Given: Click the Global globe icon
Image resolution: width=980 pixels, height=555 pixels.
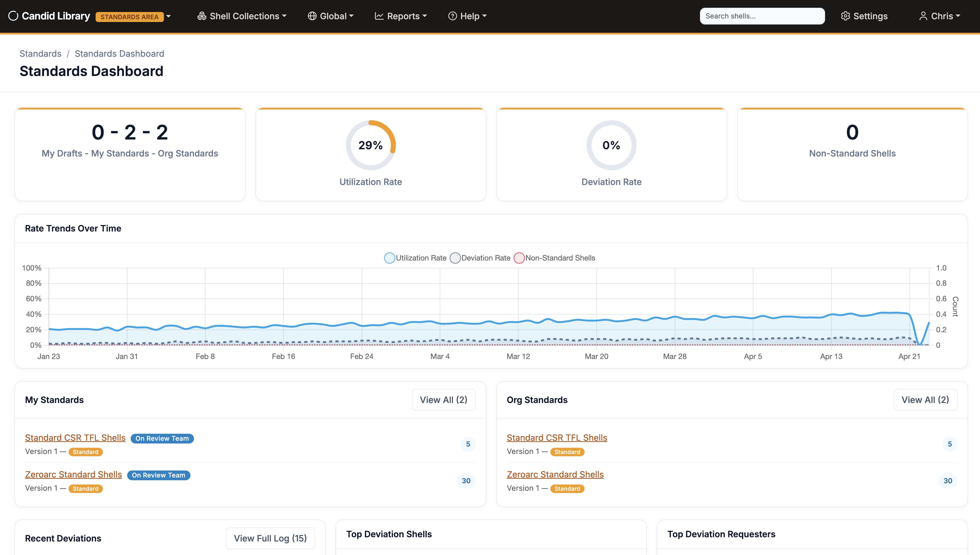Looking at the screenshot, I should [x=312, y=16].
